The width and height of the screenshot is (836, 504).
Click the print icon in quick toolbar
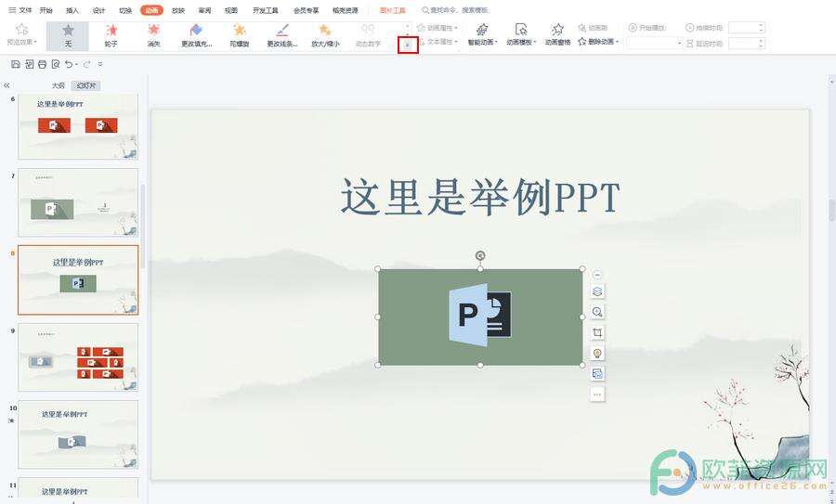(x=42, y=64)
